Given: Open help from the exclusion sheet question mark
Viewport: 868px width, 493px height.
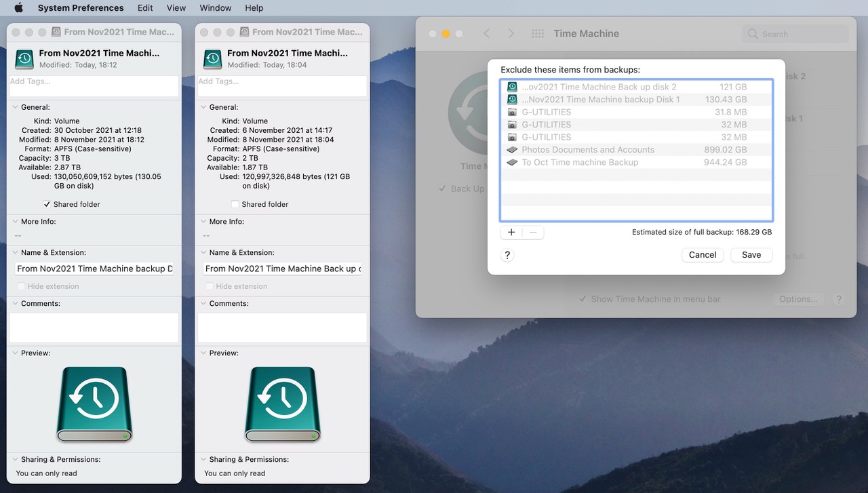Looking at the screenshot, I should (507, 255).
